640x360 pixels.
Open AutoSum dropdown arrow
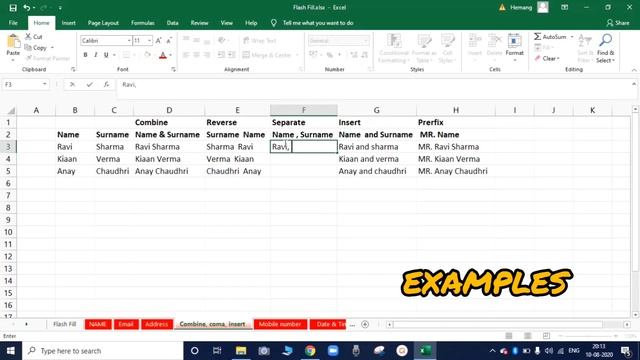(x=571, y=37)
